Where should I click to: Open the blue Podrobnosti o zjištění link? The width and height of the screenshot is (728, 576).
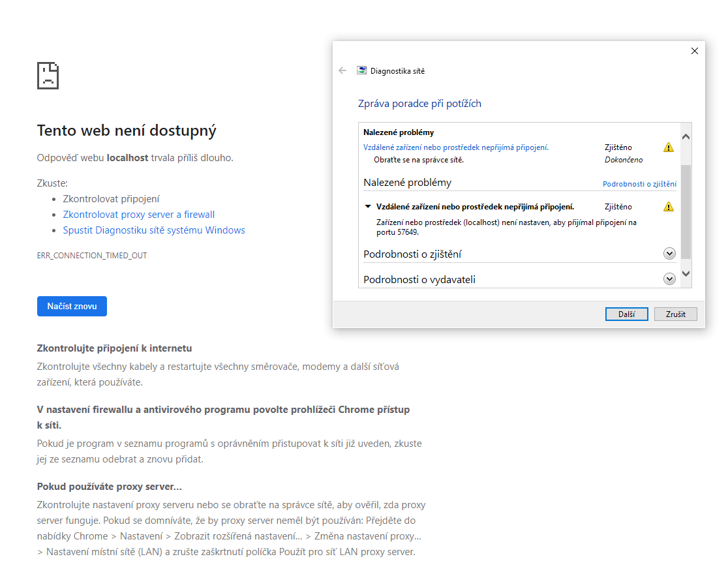pyautogui.click(x=639, y=185)
